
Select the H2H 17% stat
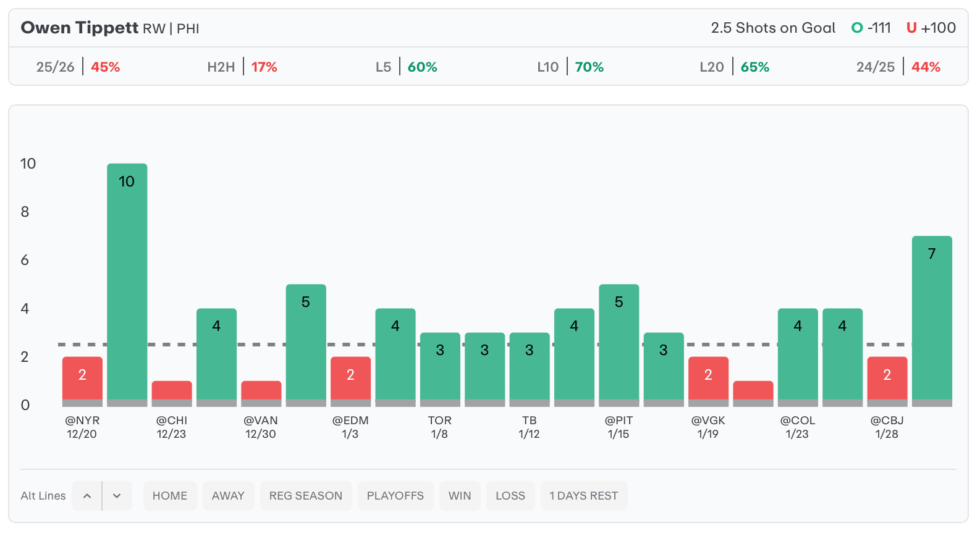coord(242,67)
